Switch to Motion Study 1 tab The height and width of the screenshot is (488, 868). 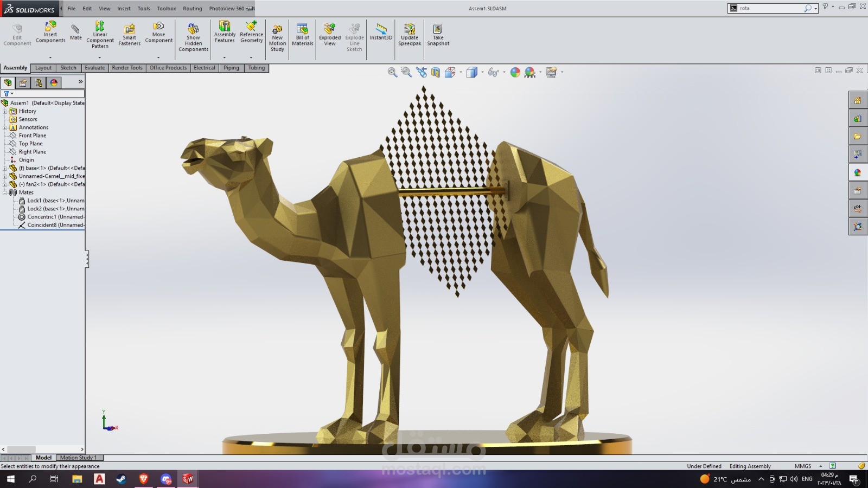[x=79, y=458]
